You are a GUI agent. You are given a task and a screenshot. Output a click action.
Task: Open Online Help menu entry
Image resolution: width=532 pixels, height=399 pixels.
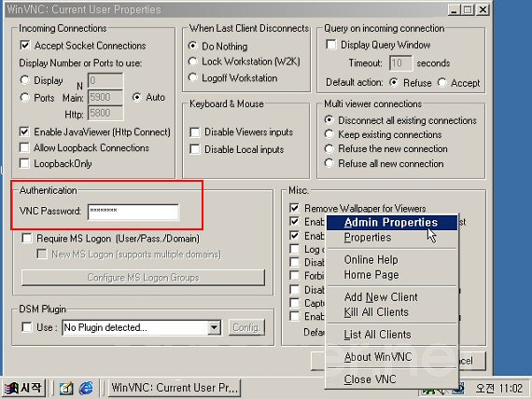pyautogui.click(x=392, y=260)
